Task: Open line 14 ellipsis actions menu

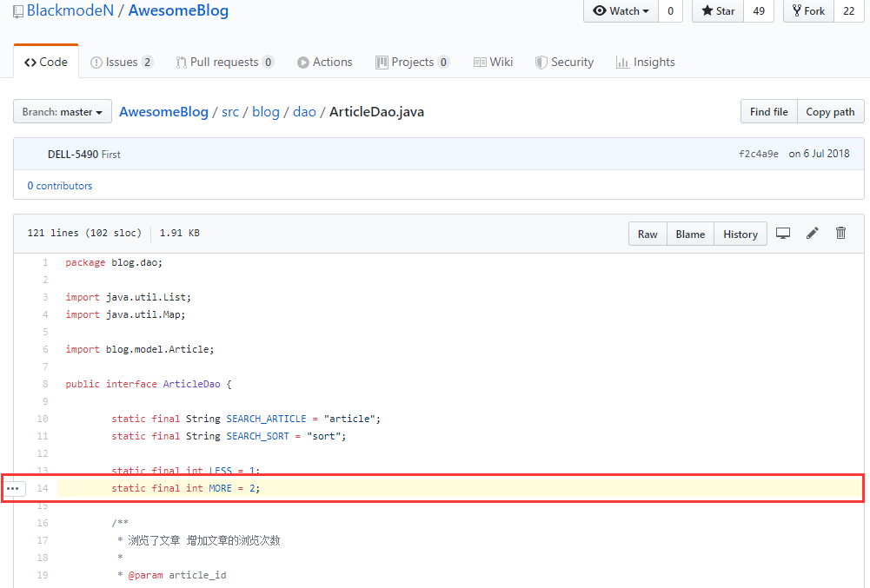Action: 13,488
